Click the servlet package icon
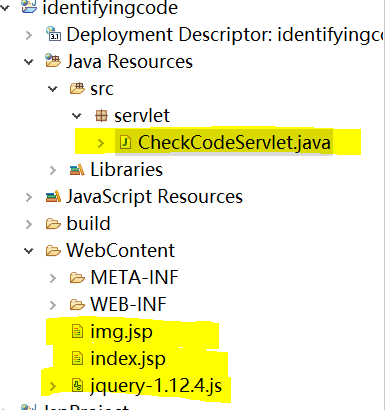 [101, 116]
